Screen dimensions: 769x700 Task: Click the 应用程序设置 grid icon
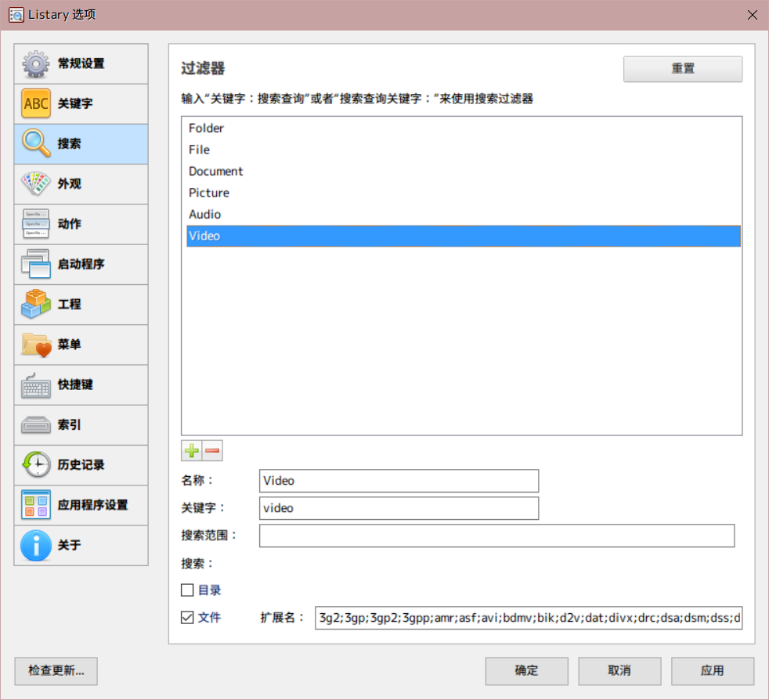point(36,505)
